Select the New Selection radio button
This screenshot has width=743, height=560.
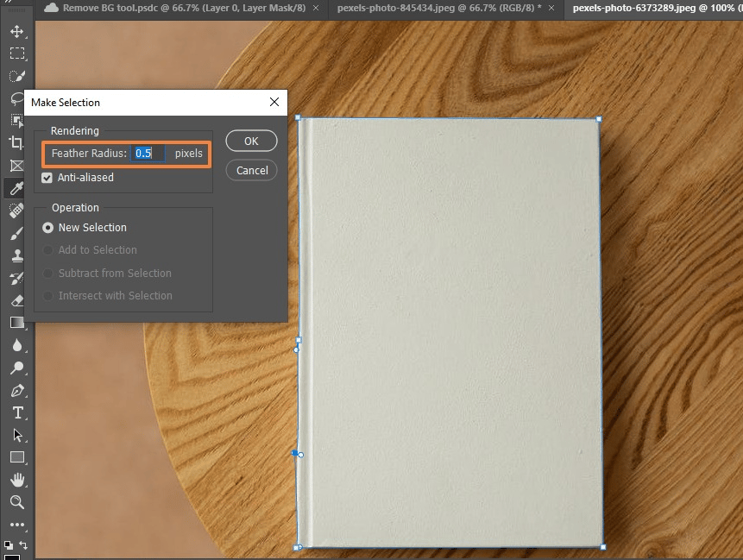[x=48, y=228]
